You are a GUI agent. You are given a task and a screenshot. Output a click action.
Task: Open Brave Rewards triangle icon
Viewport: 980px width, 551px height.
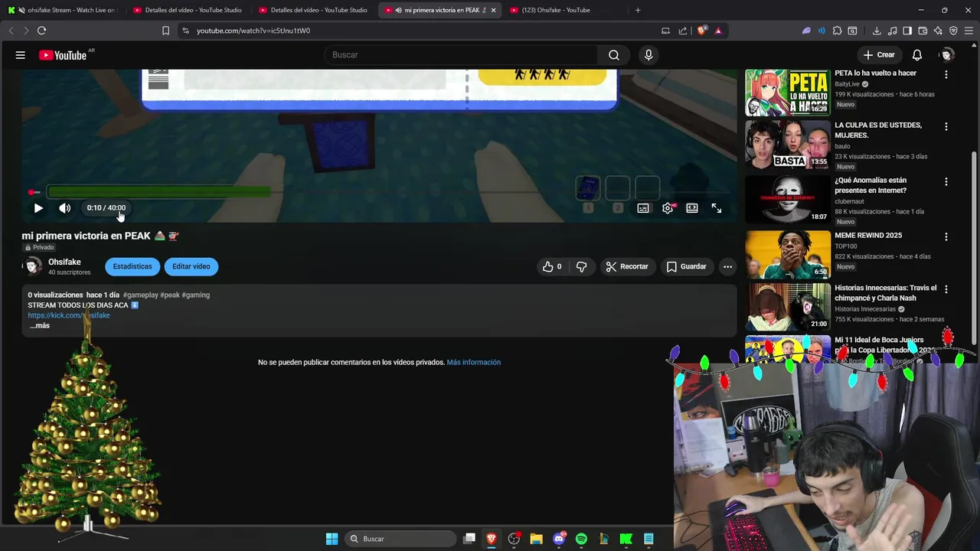(718, 31)
